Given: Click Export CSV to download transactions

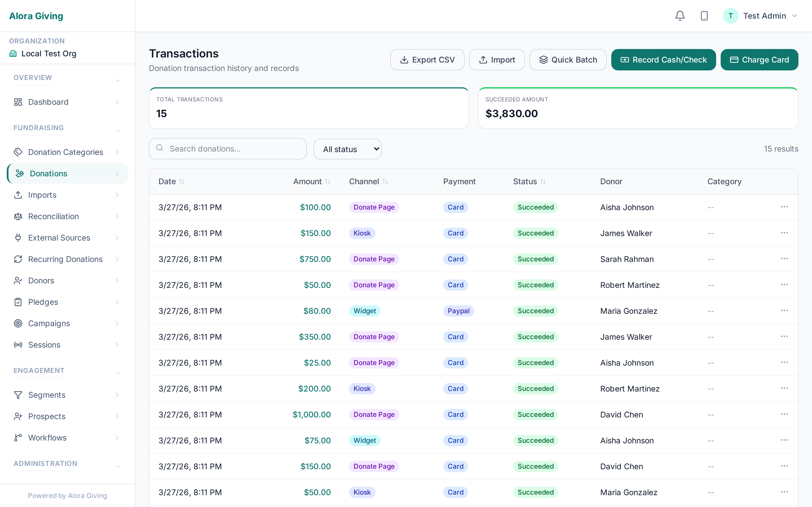Looking at the screenshot, I should click(427, 59).
